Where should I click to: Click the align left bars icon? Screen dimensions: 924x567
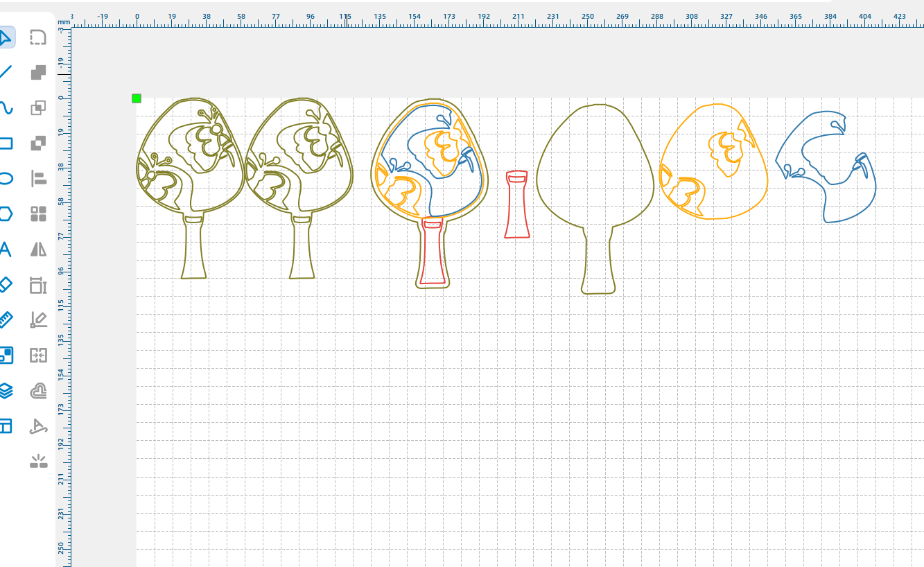(38, 178)
